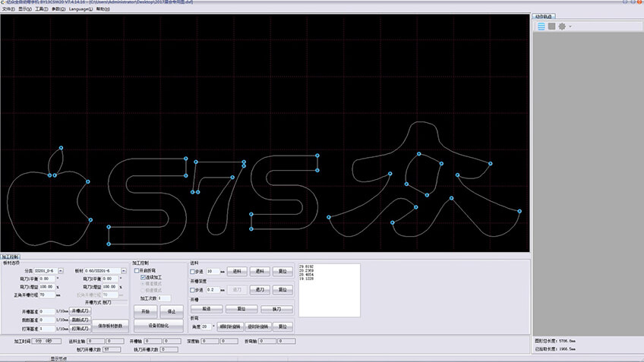Check the 步进 box under 送料
644x362 pixels.
pyautogui.click(x=193, y=271)
